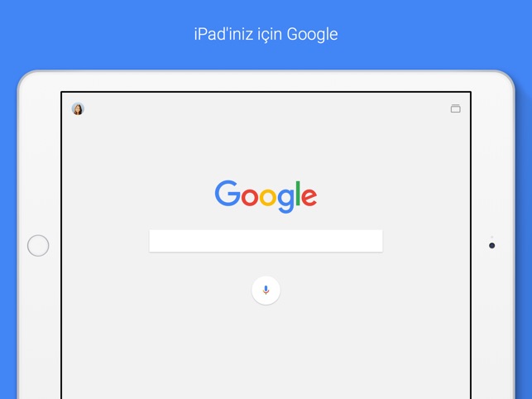Click the iPad front camera dot
This screenshot has width=532, height=399.
(491, 246)
